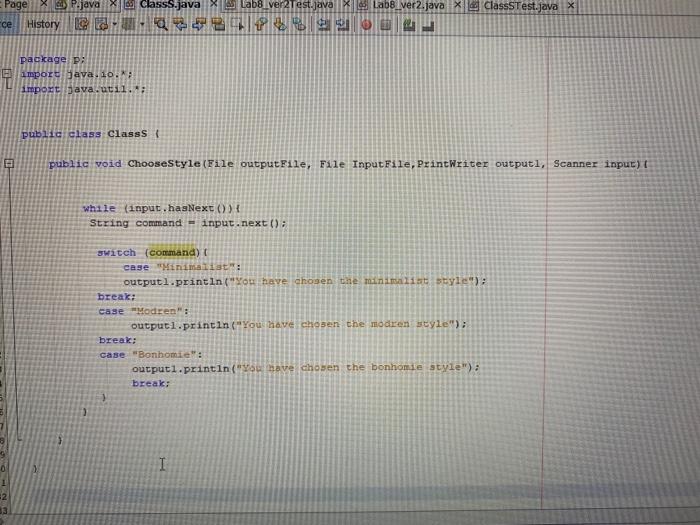Open the P.java tab

pos(85,5)
